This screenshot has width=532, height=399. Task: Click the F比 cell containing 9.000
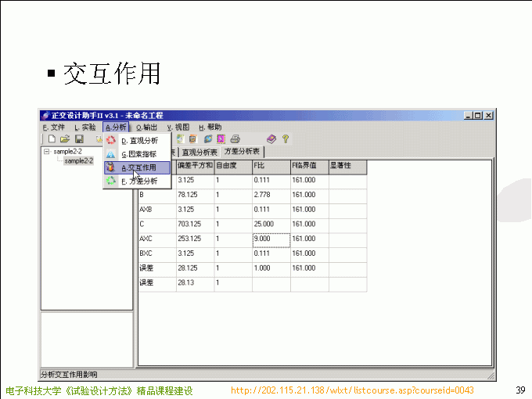click(x=271, y=239)
